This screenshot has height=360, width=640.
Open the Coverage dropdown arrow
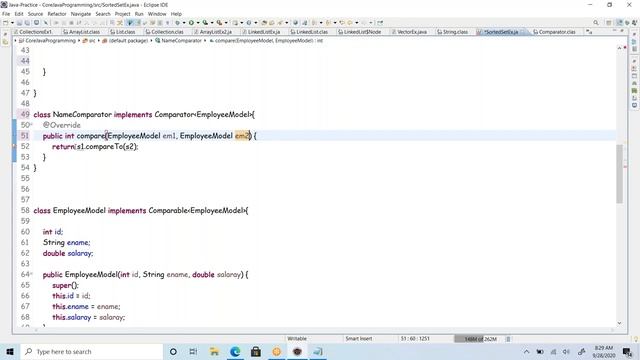212,23
